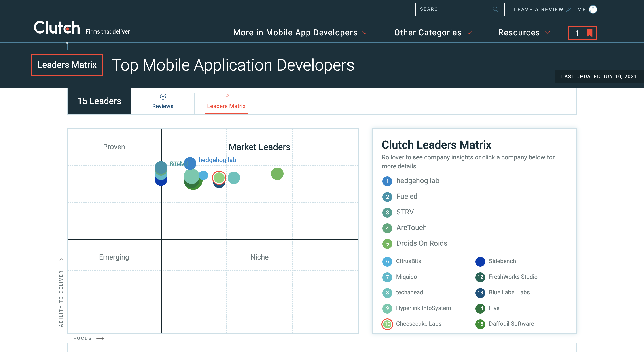
Task: Click the number 2 Fueled badge
Action: 387,197
